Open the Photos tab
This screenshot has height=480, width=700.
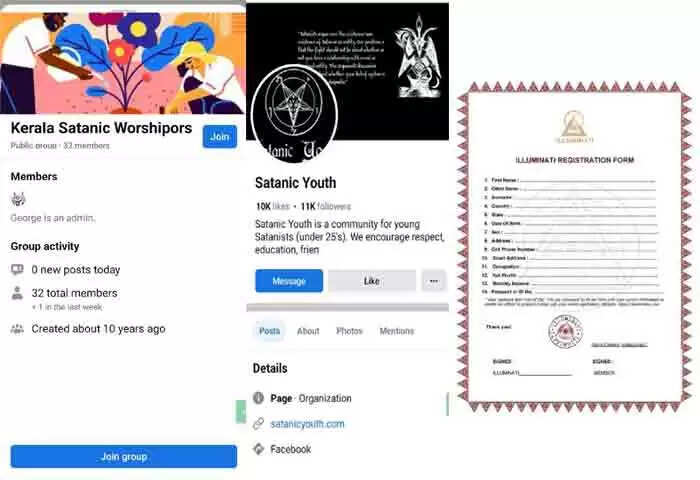[x=349, y=331]
